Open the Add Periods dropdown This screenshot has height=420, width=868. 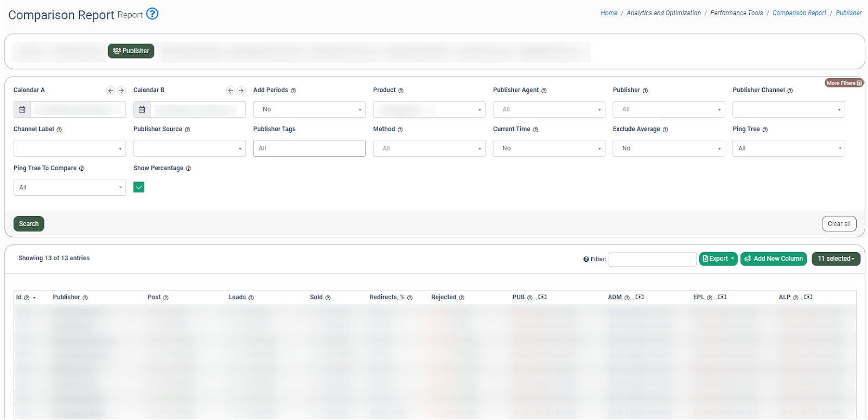(x=309, y=109)
